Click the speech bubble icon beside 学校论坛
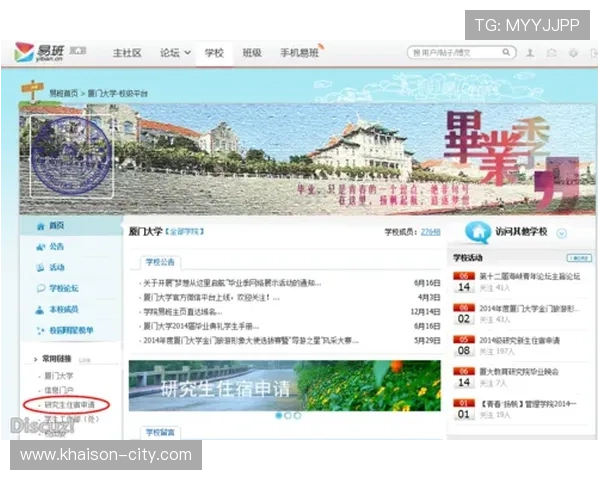600x480 pixels. (x=41, y=289)
